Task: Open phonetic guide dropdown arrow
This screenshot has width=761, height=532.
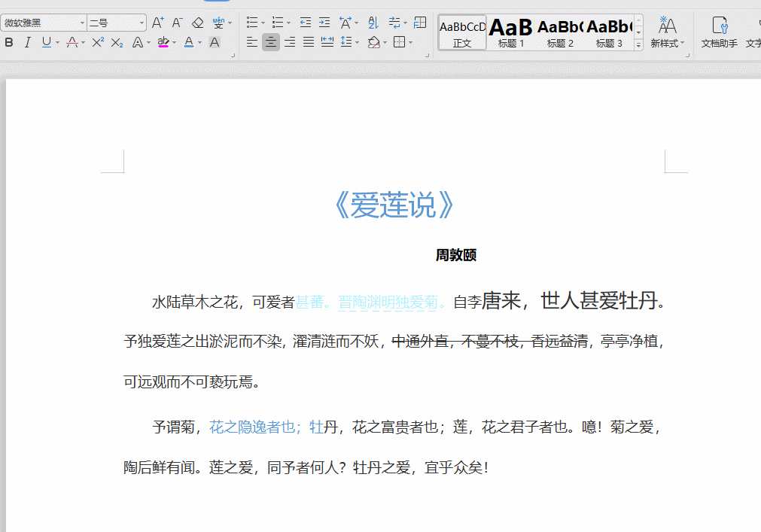Action: [x=230, y=23]
